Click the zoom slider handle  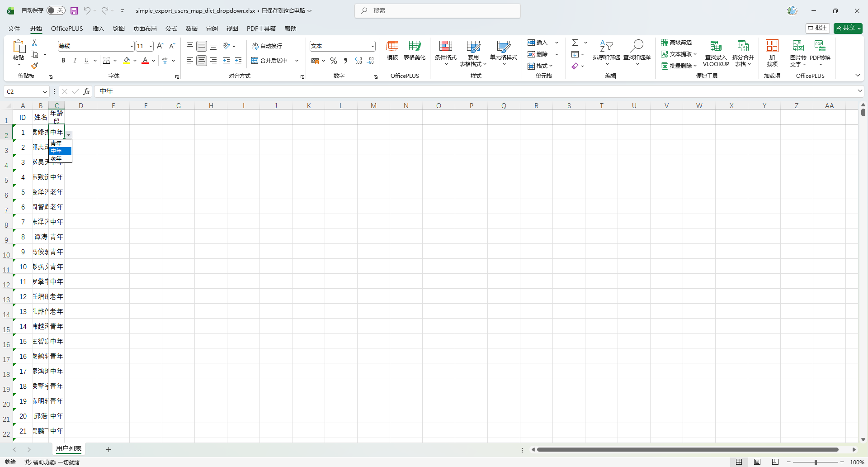click(816, 462)
